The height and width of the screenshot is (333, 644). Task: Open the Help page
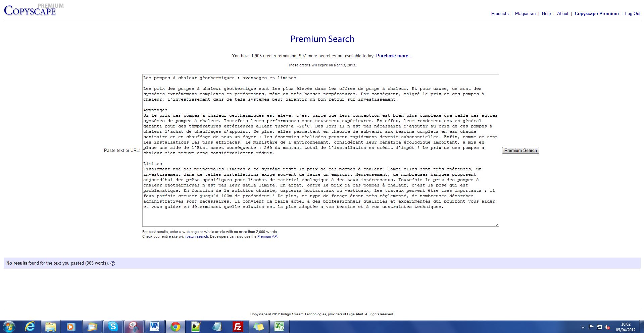click(x=546, y=14)
